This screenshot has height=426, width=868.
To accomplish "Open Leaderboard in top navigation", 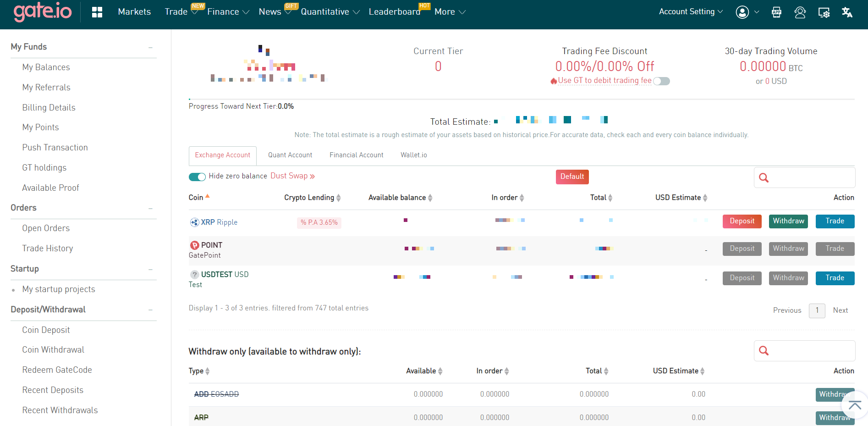I will 395,12.
